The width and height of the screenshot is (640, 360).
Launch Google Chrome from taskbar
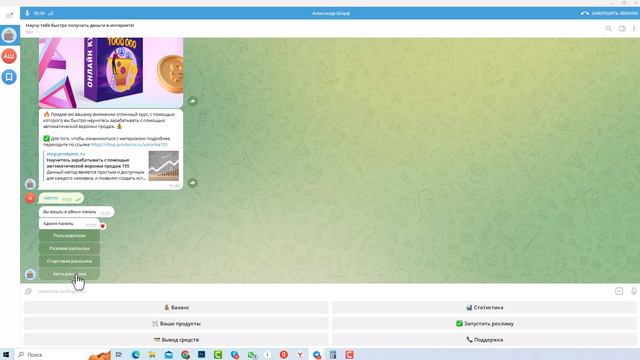coord(185,355)
